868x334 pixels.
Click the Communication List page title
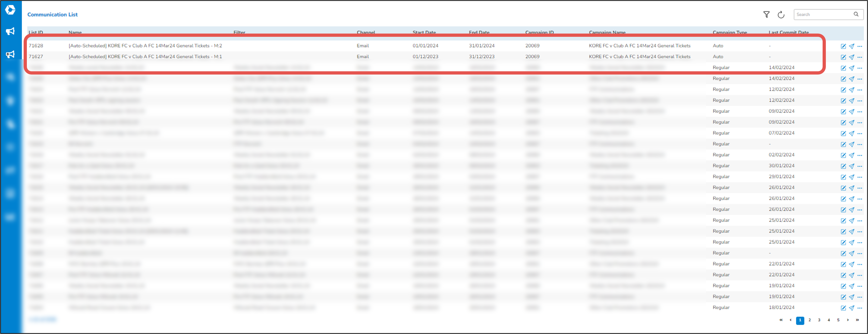click(x=52, y=15)
